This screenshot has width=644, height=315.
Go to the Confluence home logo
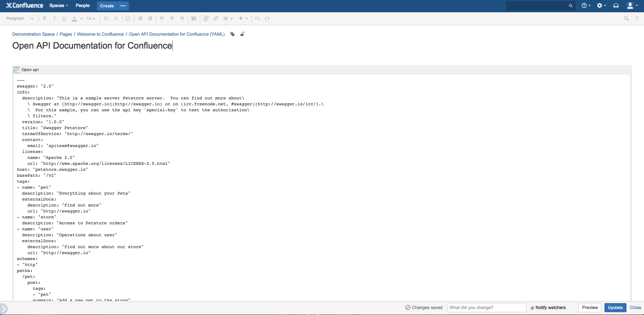[24, 6]
